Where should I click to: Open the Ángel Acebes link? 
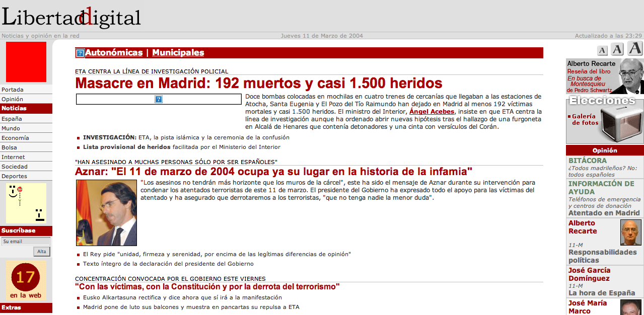[x=432, y=112]
